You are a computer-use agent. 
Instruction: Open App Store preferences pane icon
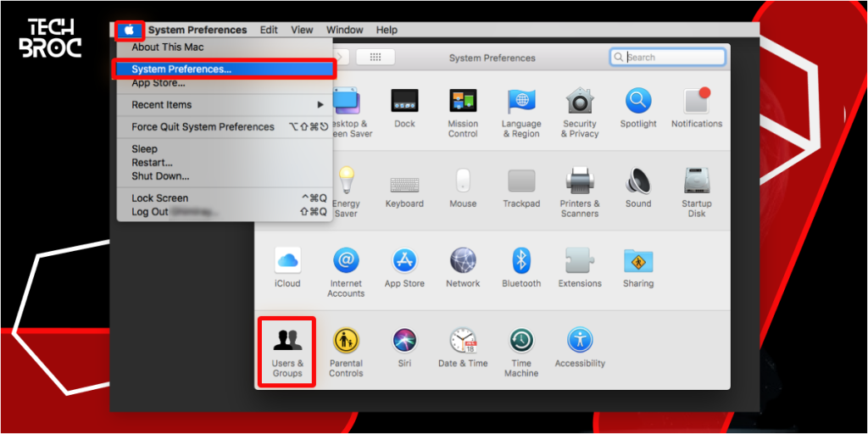pos(404,268)
